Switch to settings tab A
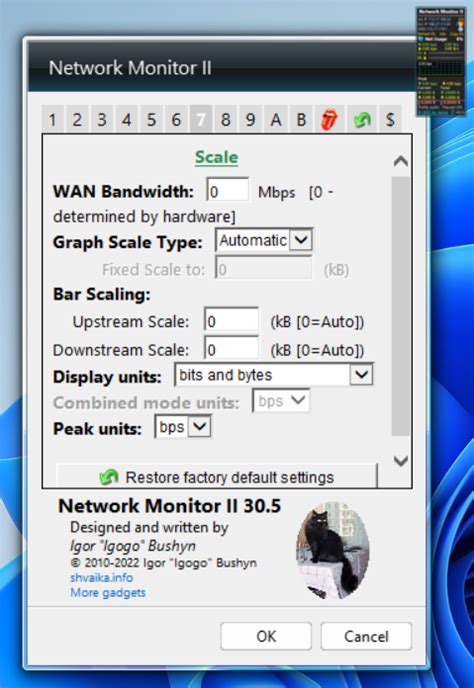 [276, 119]
